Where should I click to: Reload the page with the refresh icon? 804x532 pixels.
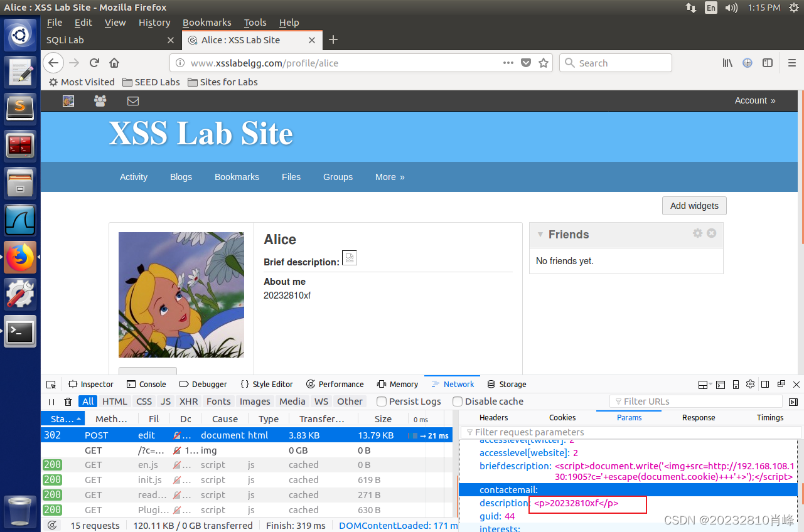94,63
